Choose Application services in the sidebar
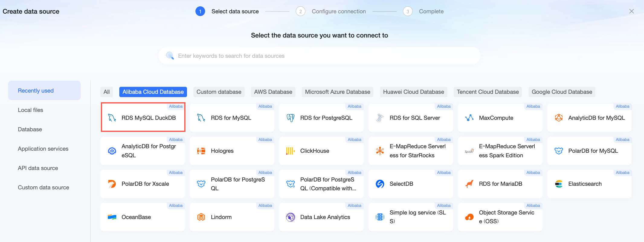Viewport: 644px width, 242px height. (x=44, y=149)
